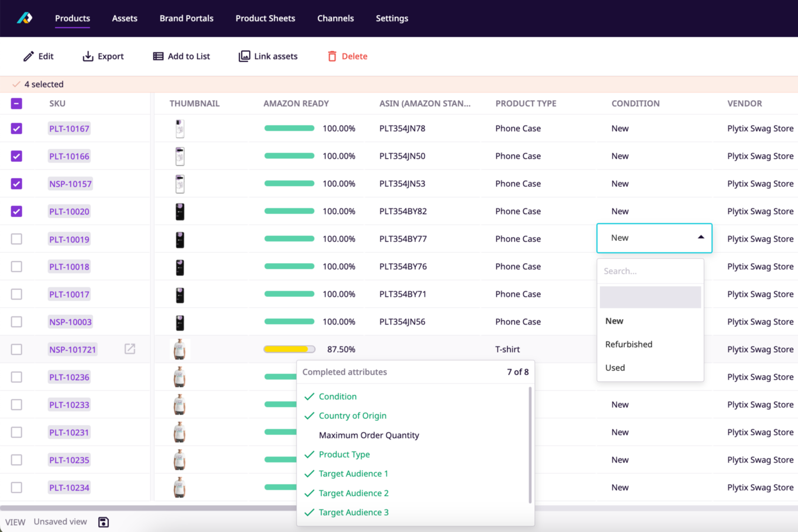Open thumbnail of PLT-10020
798x532 pixels.
[180, 211]
